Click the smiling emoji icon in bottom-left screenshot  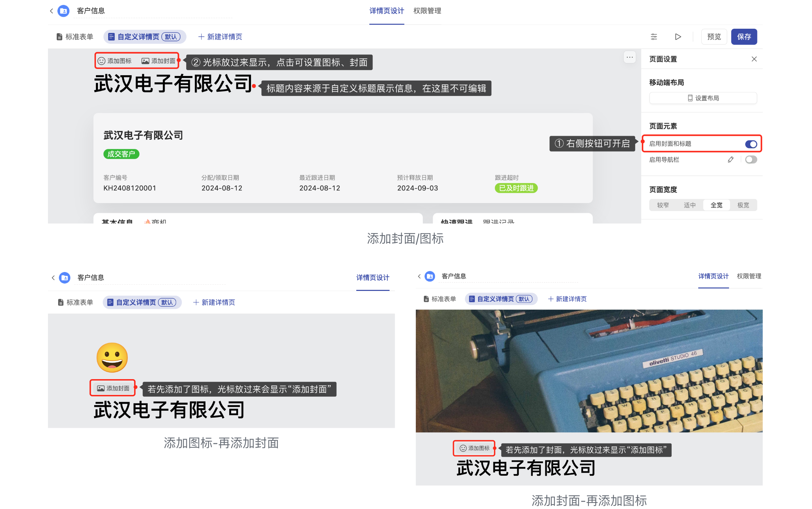[112, 357]
